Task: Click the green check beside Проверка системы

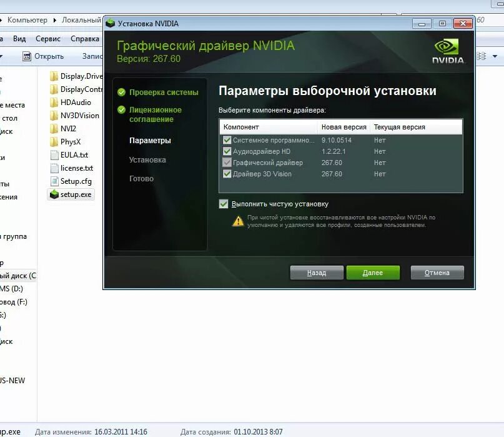Action: pyautogui.click(x=122, y=93)
